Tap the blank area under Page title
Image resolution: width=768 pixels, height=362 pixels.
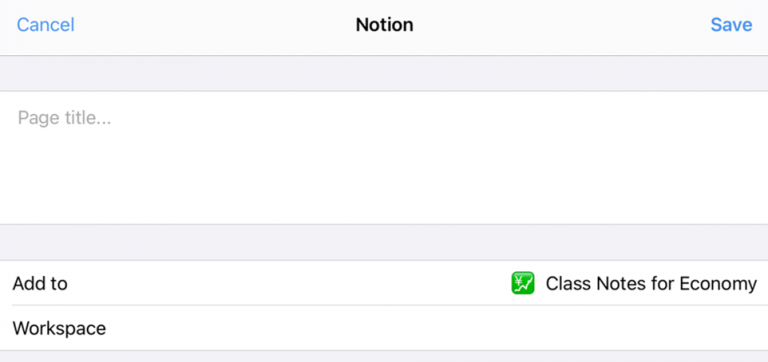tap(384, 176)
